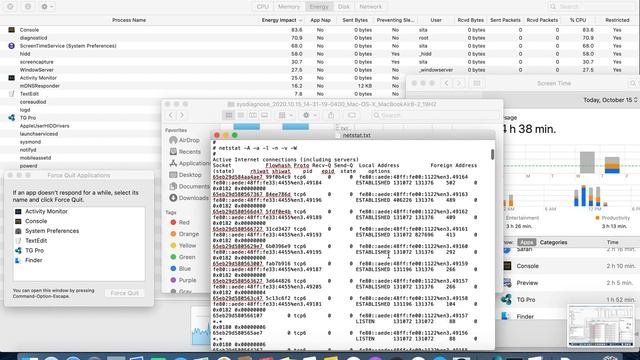
Task: Open the Finder group-by dropdown
Action: tap(285, 116)
